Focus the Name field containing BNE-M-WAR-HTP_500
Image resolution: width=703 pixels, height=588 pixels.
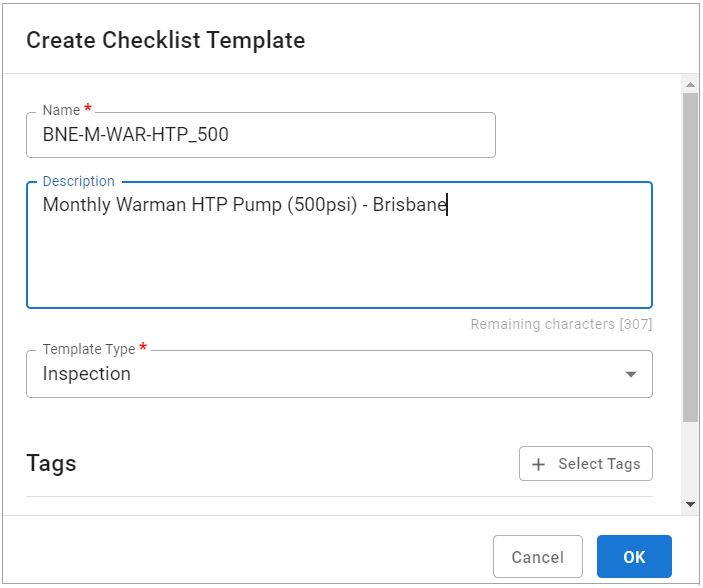[260, 135]
